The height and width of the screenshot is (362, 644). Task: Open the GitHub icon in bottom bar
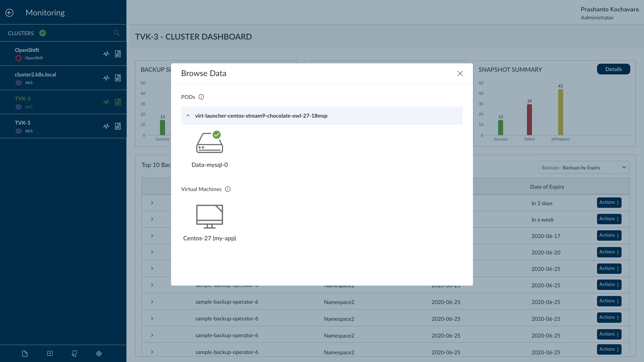coord(74,354)
